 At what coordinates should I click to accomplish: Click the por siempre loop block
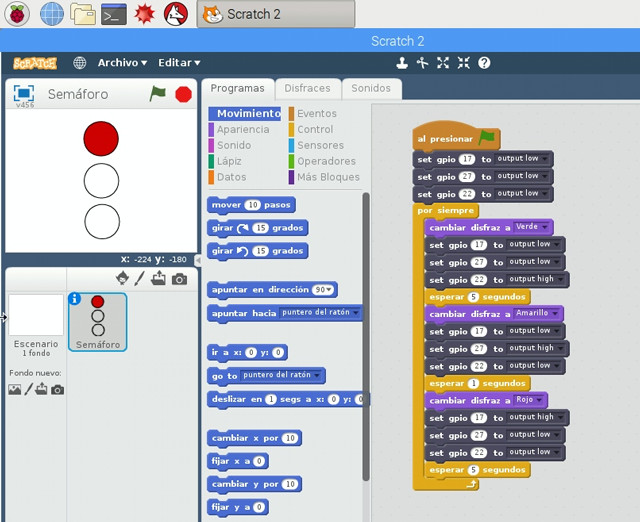pos(446,211)
